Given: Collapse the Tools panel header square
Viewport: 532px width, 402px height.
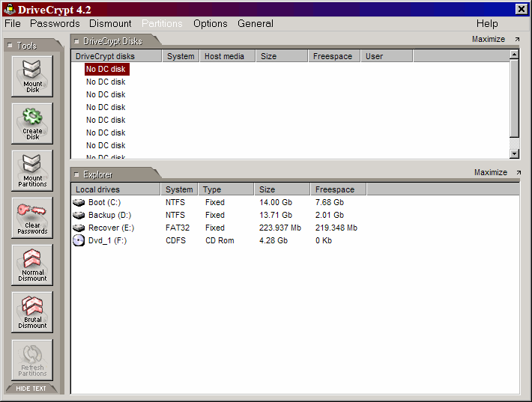Looking at the screenshot, I should 10,45.
